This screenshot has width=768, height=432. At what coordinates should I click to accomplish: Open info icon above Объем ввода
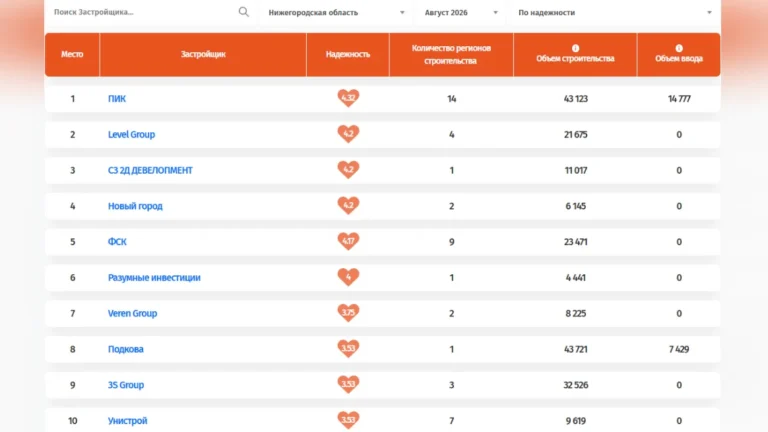[679, 48]
